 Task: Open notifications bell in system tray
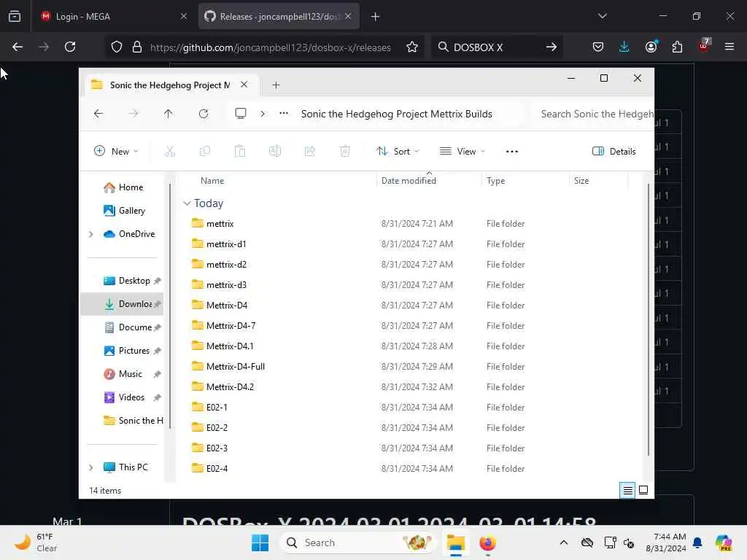(x=697, y=542)
